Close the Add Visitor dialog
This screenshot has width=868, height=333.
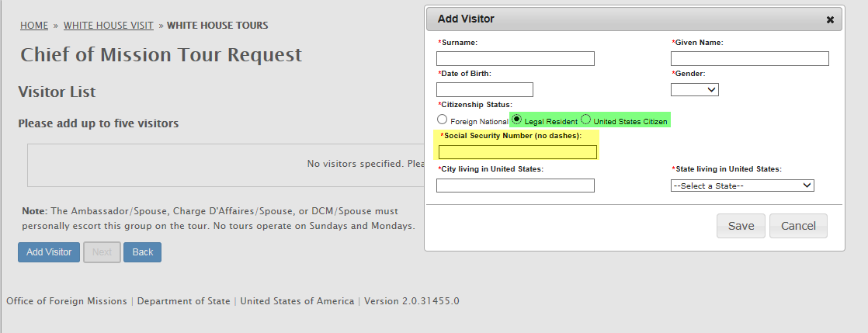830,19
